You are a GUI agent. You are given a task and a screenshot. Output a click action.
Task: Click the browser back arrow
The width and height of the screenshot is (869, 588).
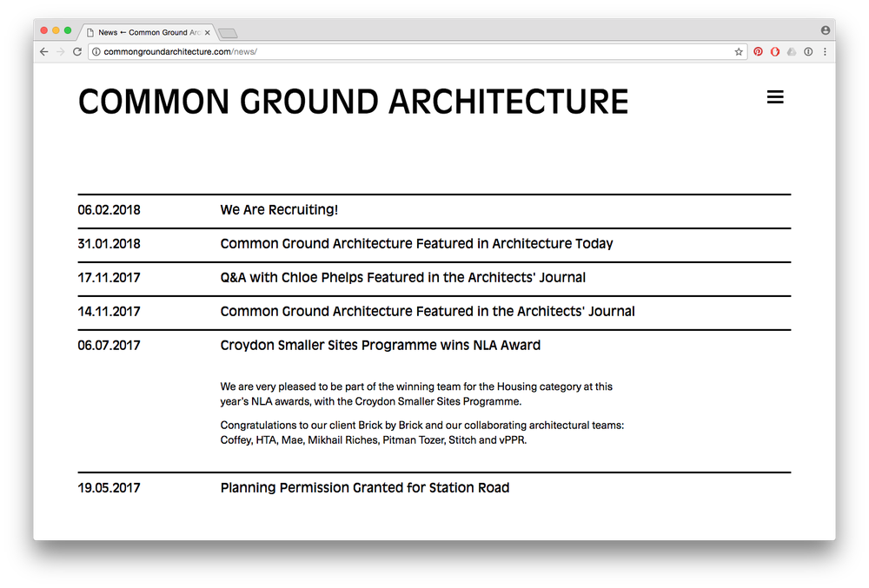coord(44,51)
